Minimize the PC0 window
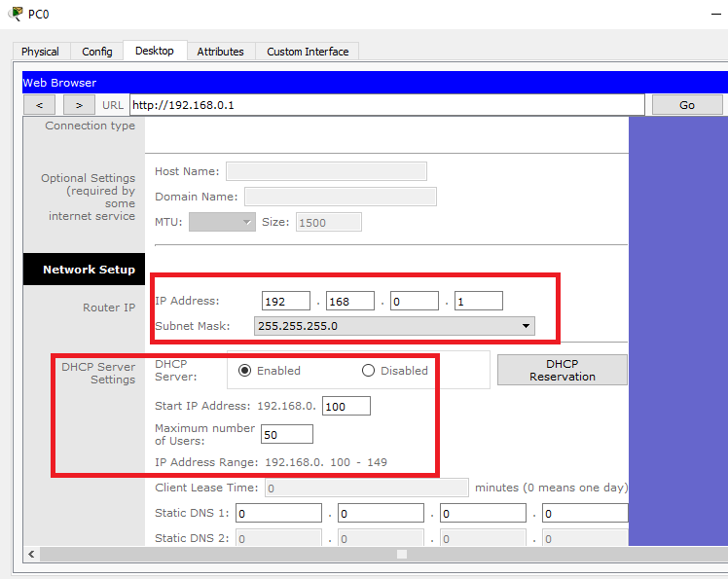This screenshot has width=728, height=579. coord(716,15)
